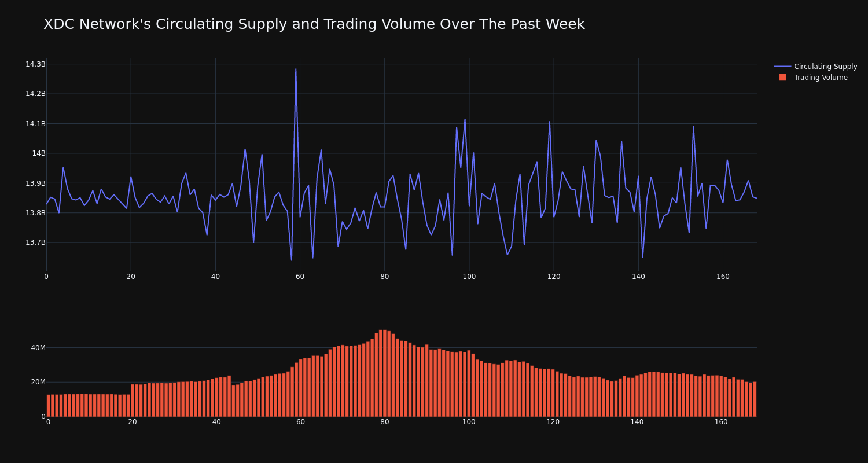This screenshot has height=463, width=868.
Task: Click x-axis label 100 under supply chart
Action: [x=469, y=277]
